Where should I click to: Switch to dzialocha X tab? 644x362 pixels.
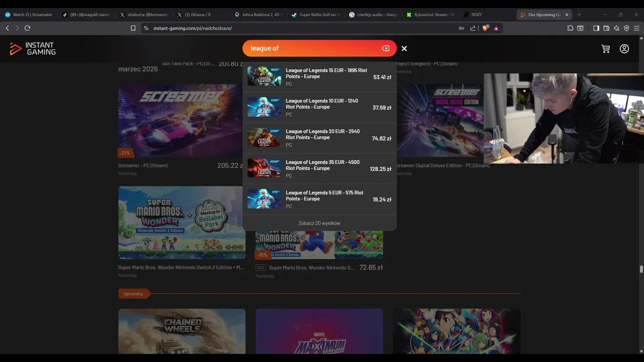[x=144, y=15]
